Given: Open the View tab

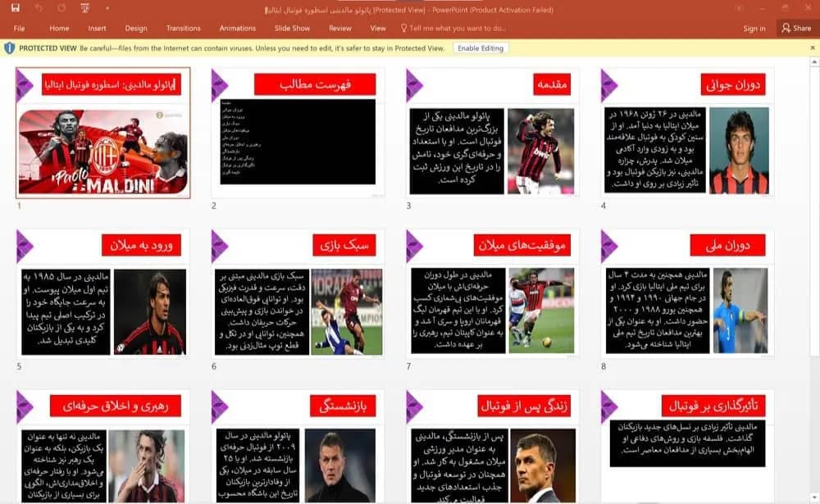Looking at the screenshot, I should [377, 28].
